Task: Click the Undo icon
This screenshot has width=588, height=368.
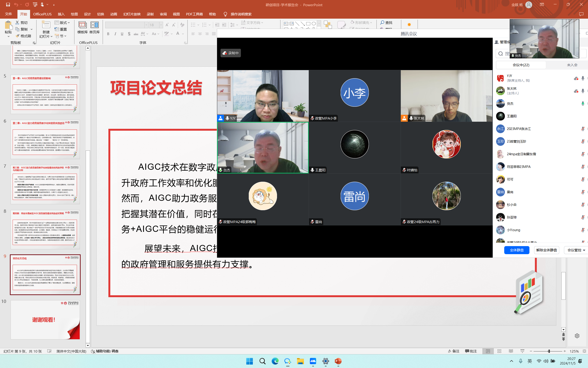Action: (x=16, y=5)
